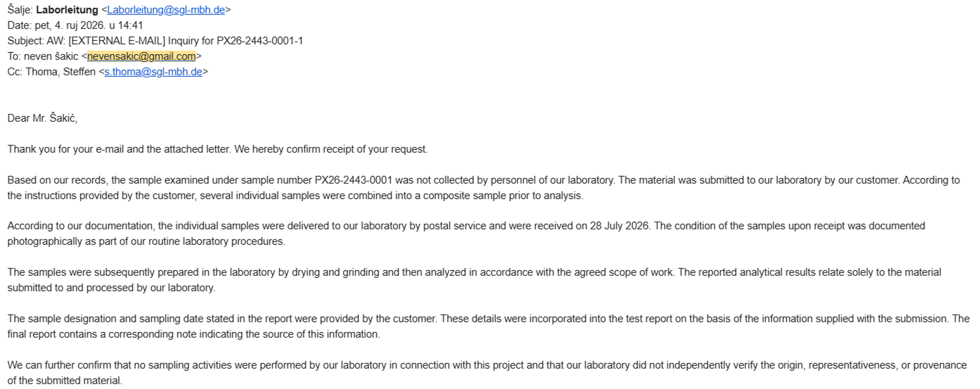Click the received date 28 July 2026
980x389 pixels.
click(619, 226)
